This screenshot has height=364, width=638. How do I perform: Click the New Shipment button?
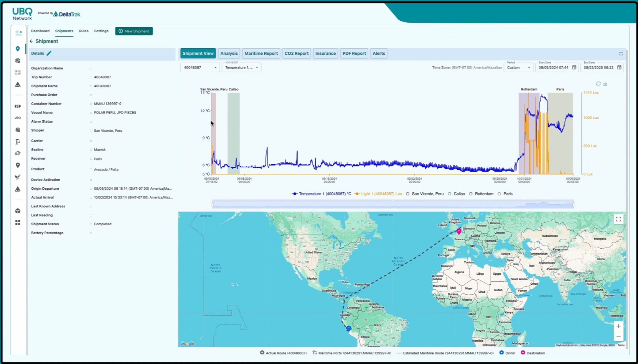click(x=134, y=31)
